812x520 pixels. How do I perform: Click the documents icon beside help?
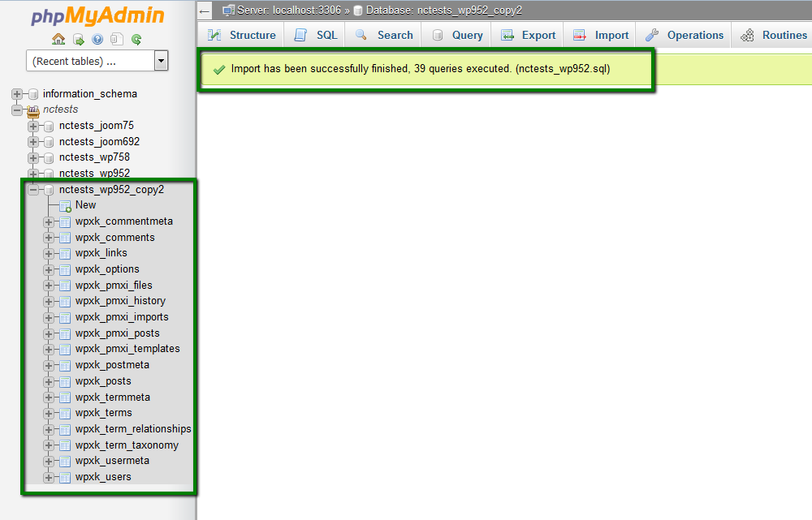[x=117, y=39]
